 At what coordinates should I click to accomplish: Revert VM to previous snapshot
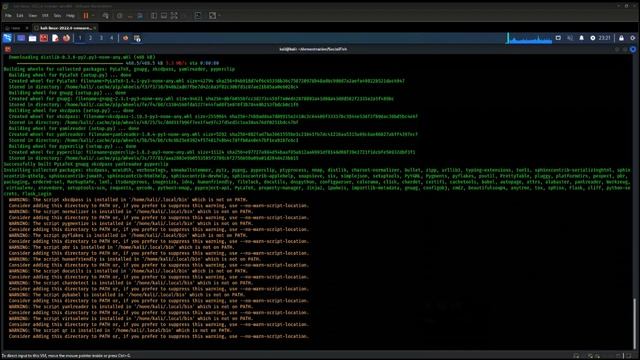[130, 16]
